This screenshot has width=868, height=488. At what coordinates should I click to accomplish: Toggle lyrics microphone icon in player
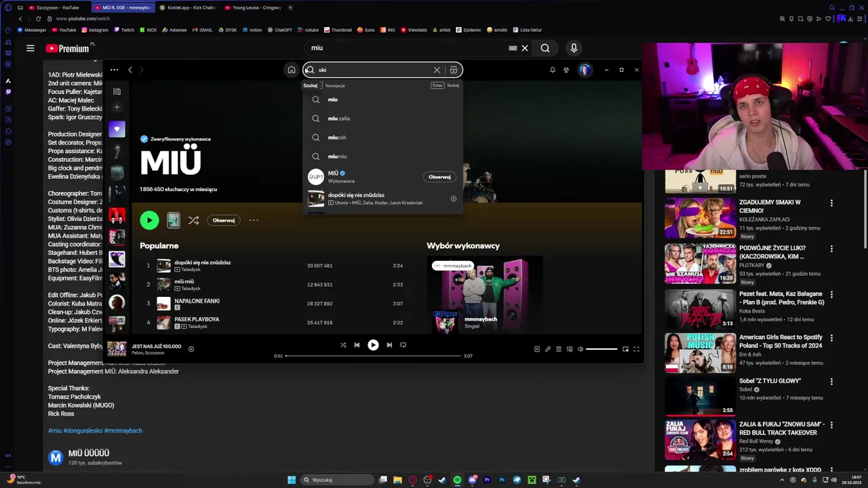(x=548, y=349)
